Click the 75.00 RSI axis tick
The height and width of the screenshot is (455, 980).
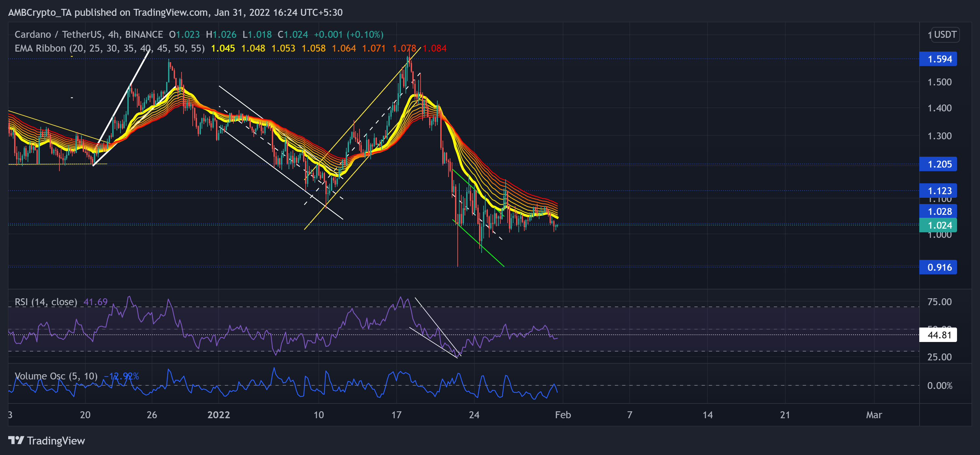[x=939, y=302]
